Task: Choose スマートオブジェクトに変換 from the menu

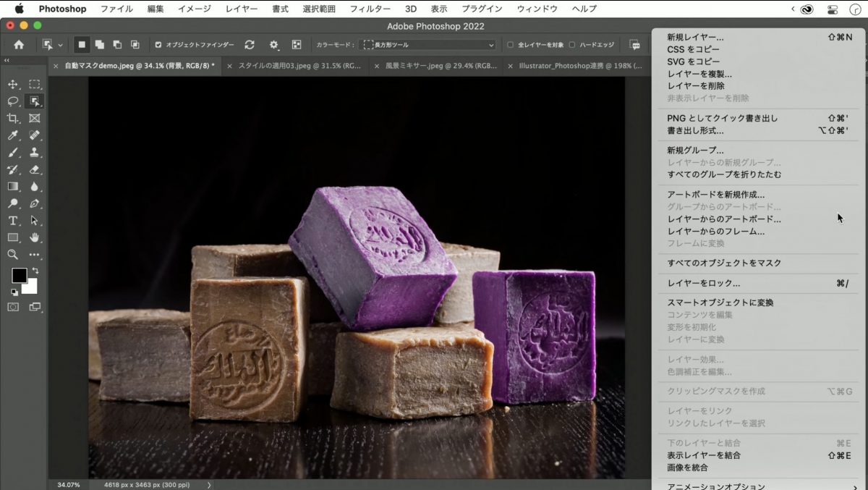Action: click(x=720, y=303)
